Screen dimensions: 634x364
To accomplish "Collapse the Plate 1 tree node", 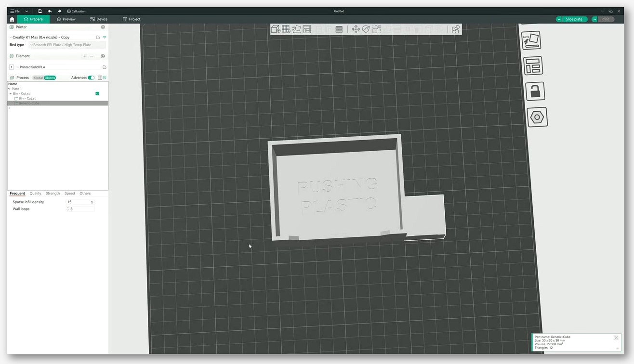I will [x=9, y=89].
